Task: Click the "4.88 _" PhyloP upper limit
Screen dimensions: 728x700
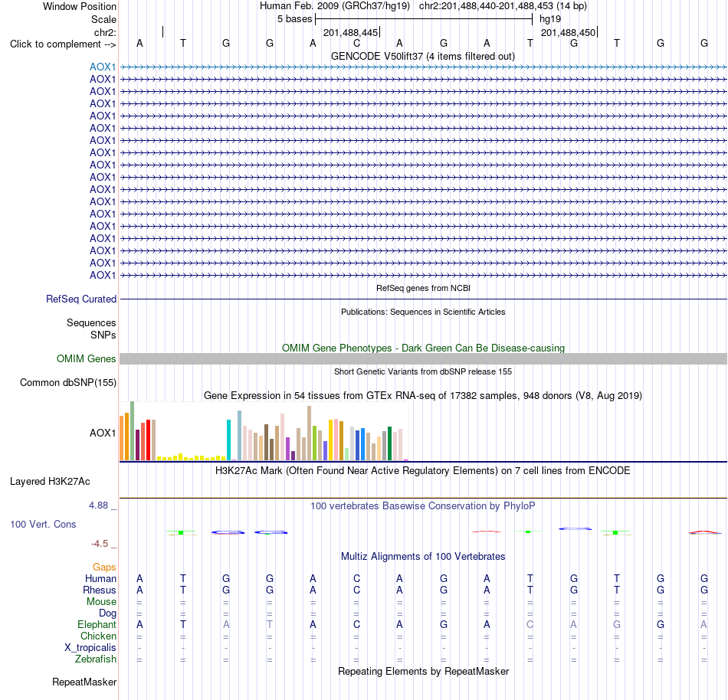Action: pyautogui.click(x=103, y=505)
